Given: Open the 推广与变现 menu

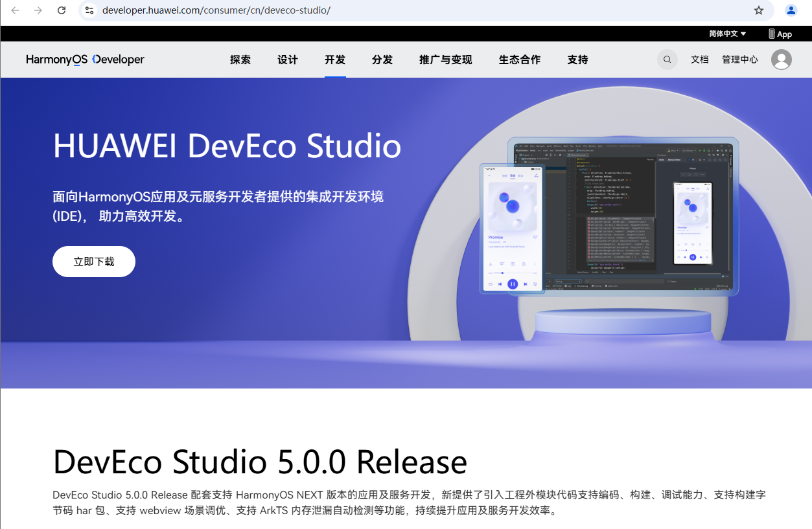Looking at the screenshot, I should point(446,60).
